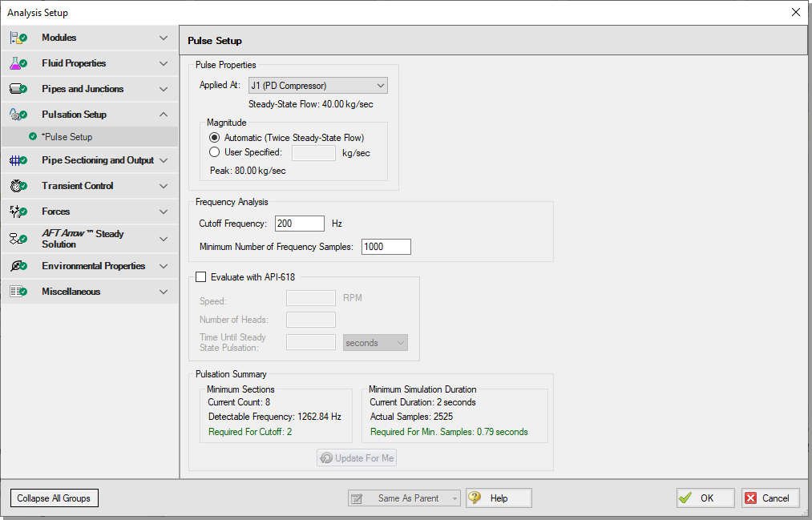Open the Forces group
This screenshot has height=520, width=812.
coord(90,212)
